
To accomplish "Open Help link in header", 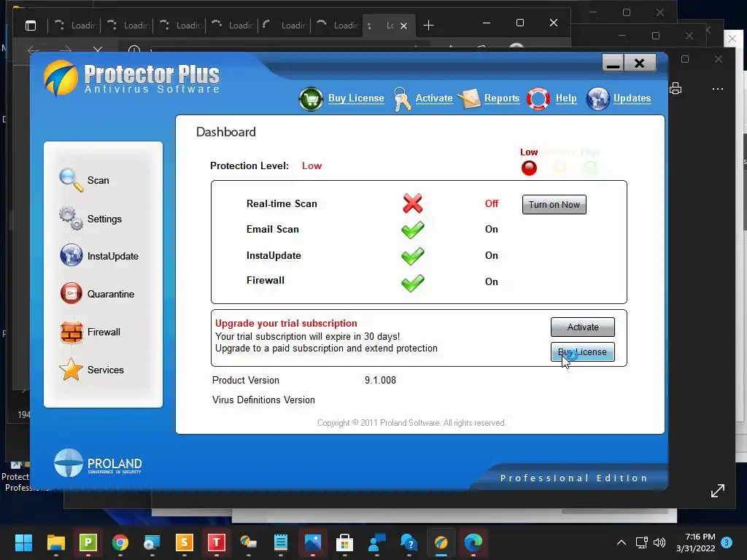I will (566, 98).
